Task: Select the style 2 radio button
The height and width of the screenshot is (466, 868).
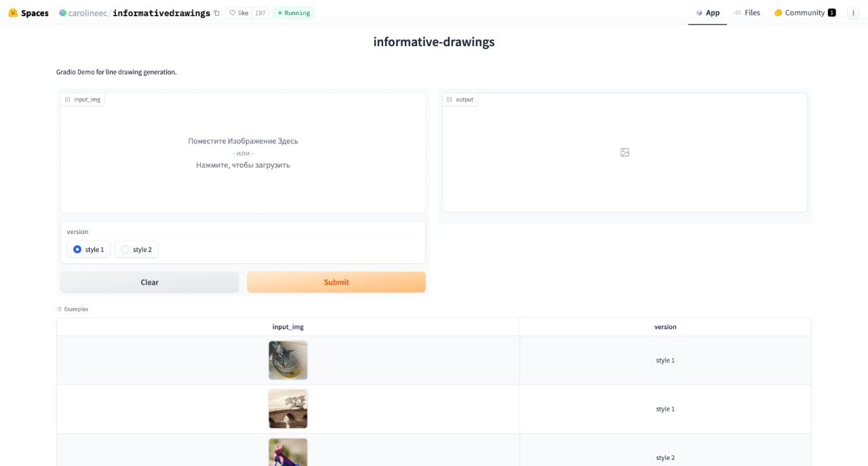Action: coord(136,250)
